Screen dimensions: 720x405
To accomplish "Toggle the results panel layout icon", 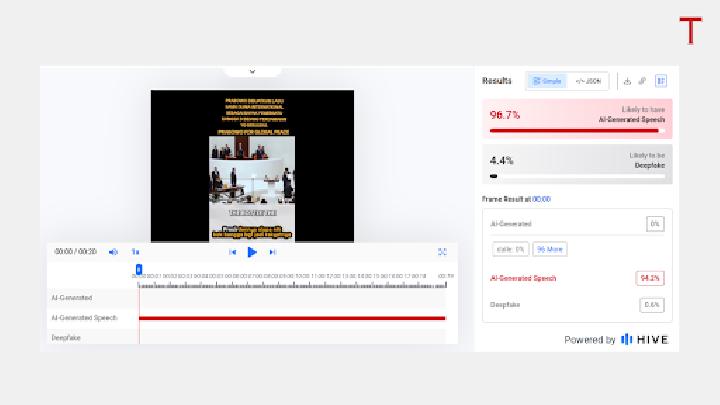I will [661, 81].
